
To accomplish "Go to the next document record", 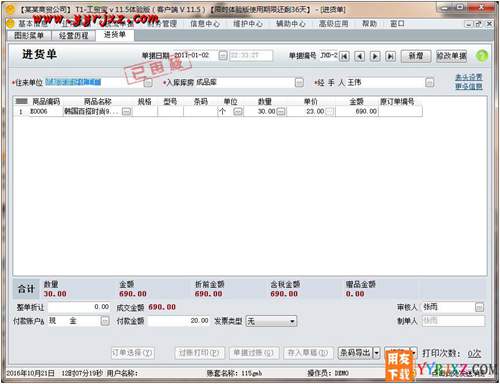I will pos(375,56).
